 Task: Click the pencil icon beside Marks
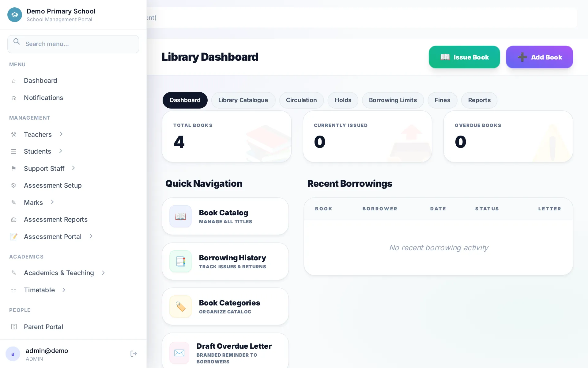pyautogui.click(x=14, y=202)
